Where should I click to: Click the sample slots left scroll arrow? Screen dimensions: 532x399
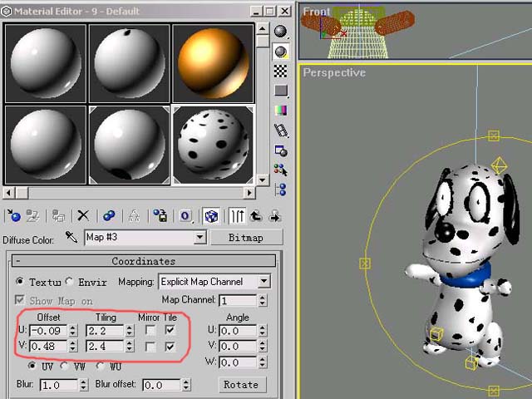(x=8, y=193)
